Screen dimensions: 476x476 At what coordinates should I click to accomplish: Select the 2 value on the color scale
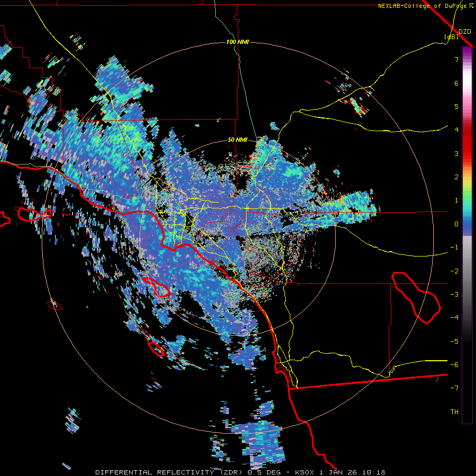tap(456, 177)
